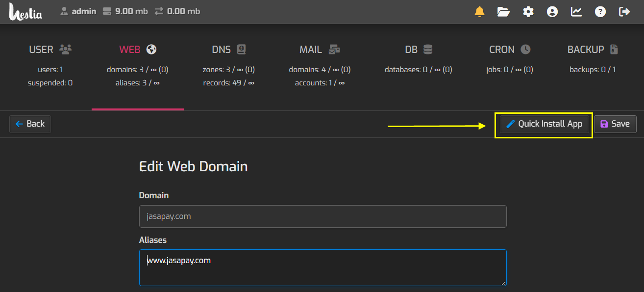View the statistics chart icon
This screenshot has width=644, height=292.
click(x=576, y=12)
